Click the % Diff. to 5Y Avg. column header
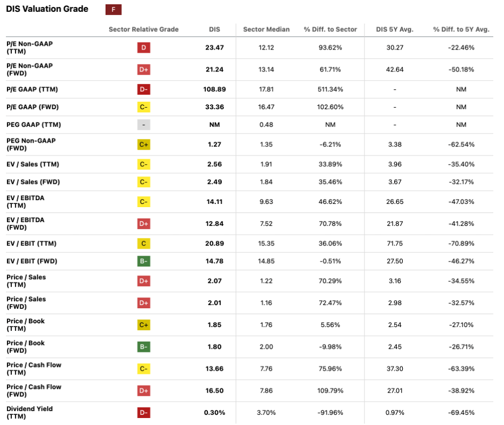This screenshot has height=425, width=504. point(461,30)
